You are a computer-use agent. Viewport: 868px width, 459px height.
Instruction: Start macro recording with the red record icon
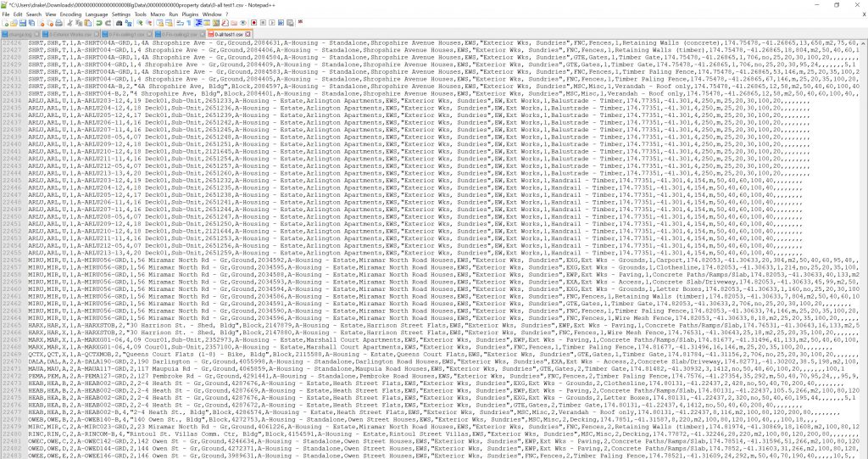point(254,23)
